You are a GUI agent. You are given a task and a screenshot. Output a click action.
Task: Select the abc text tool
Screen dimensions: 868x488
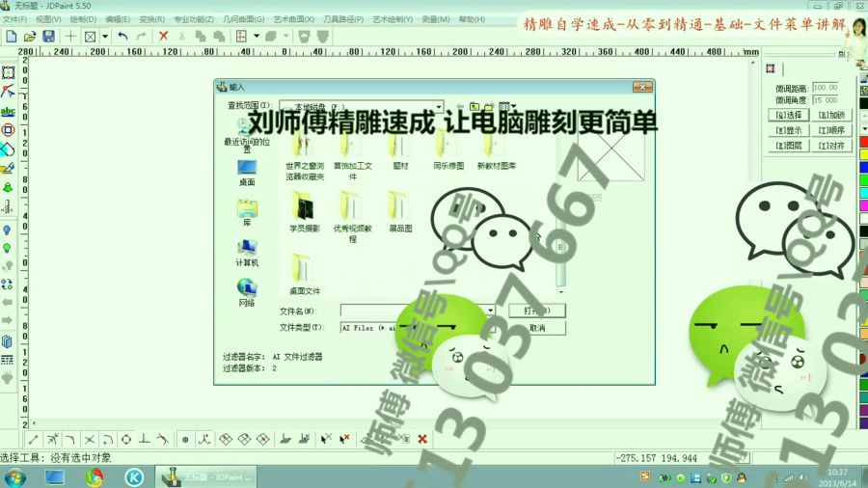pyautogui.click(x=8, y=111)
